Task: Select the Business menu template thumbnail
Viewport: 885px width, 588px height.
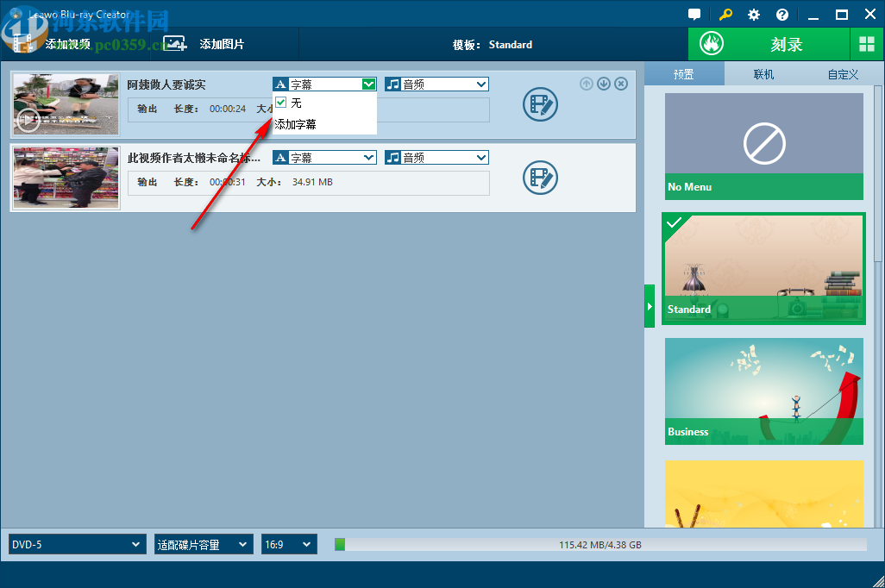Action: pos(763,391)
